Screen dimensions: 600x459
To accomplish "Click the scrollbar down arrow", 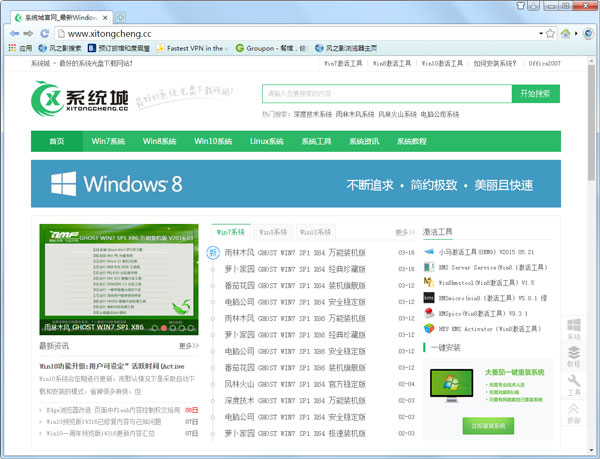I will [x=592, y=450].
